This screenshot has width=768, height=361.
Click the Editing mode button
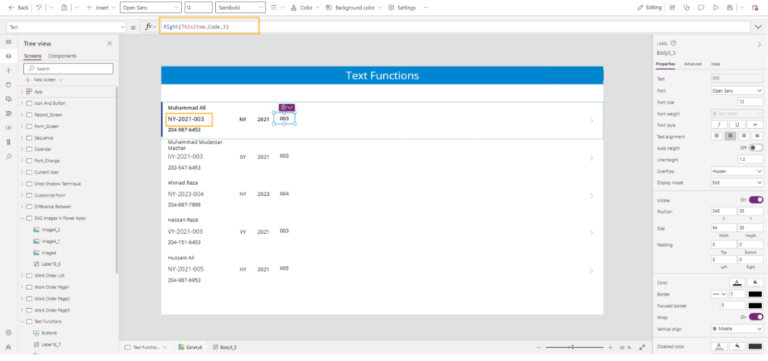pyautogui.click(x=650, y=8)
